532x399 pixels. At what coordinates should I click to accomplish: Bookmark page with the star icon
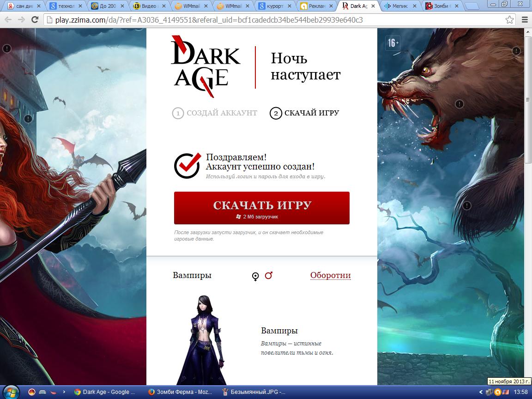(510, 20)
